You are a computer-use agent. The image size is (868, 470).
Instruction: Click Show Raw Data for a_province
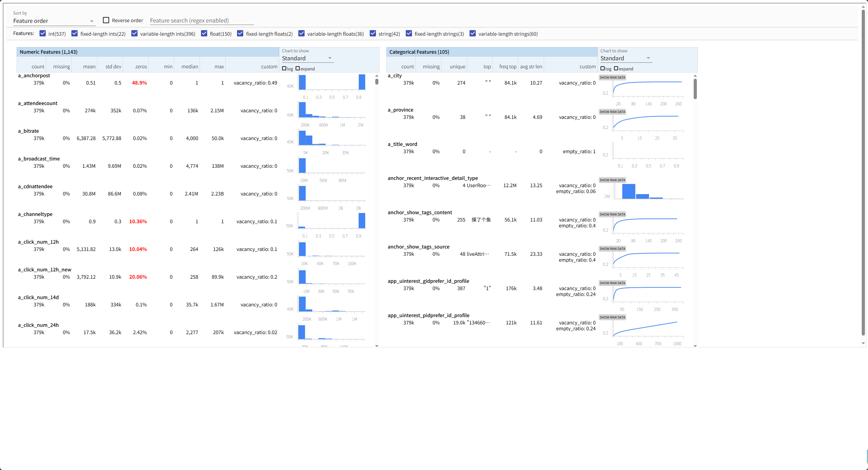click(x=612, y=112)
